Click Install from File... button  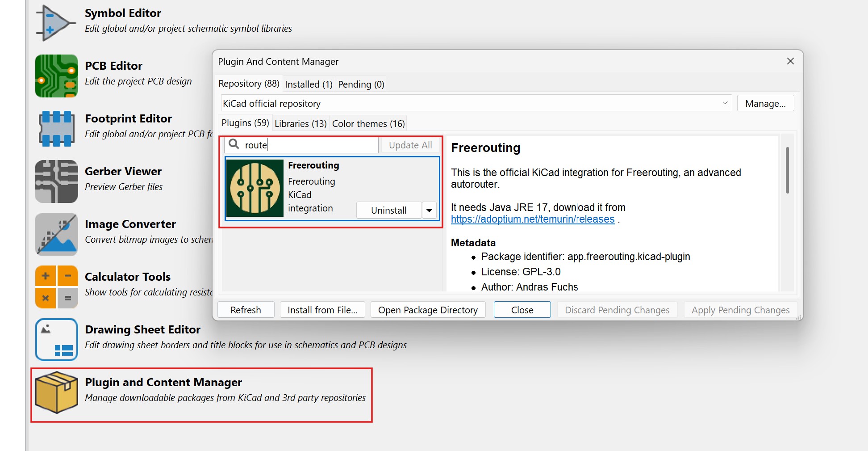(x=322, y=310)
